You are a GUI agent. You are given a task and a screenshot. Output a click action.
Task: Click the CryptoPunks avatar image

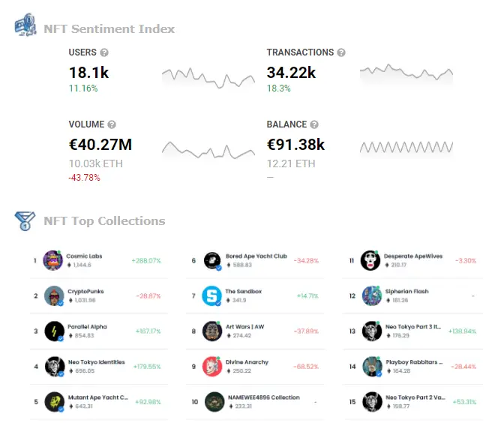click(54, 296)
